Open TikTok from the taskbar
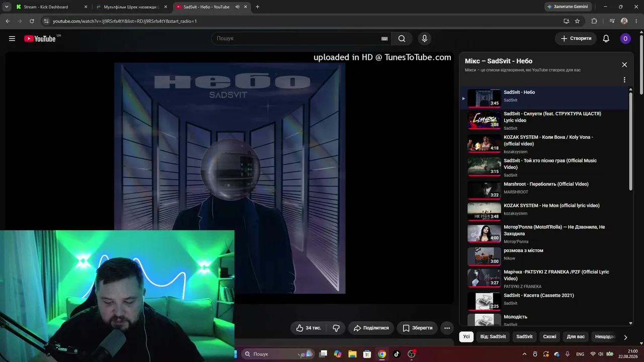644x362 pixels. coord(396,354)
